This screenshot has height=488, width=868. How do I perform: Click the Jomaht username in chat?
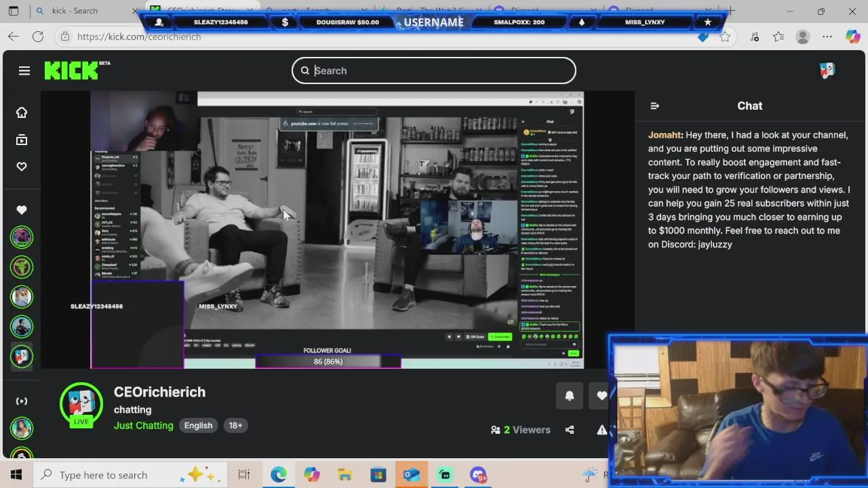point(664,135)
